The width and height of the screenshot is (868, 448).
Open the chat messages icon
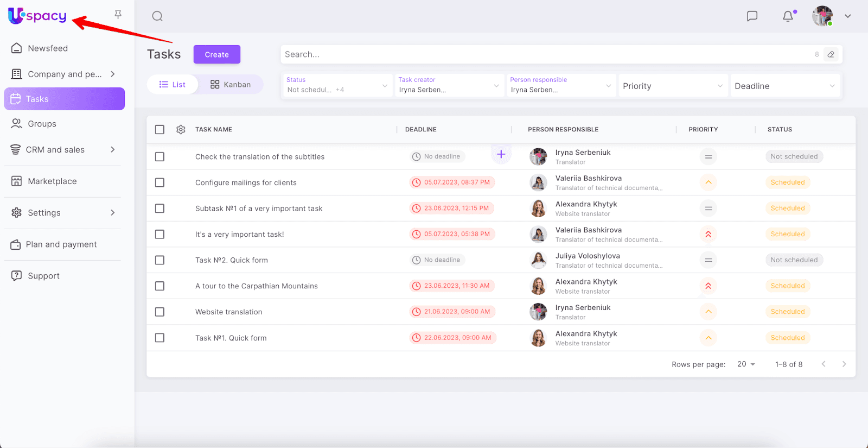(x=752, y=16)
